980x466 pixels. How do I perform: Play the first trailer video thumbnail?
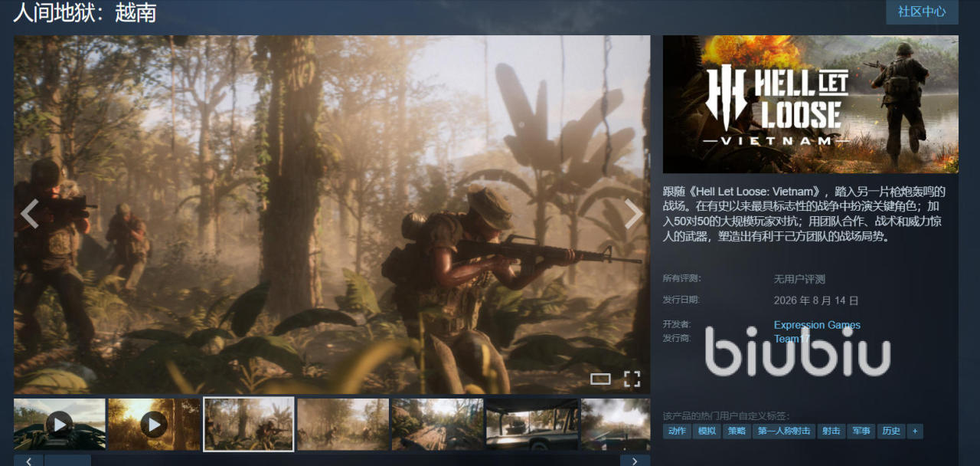(60, 424)
